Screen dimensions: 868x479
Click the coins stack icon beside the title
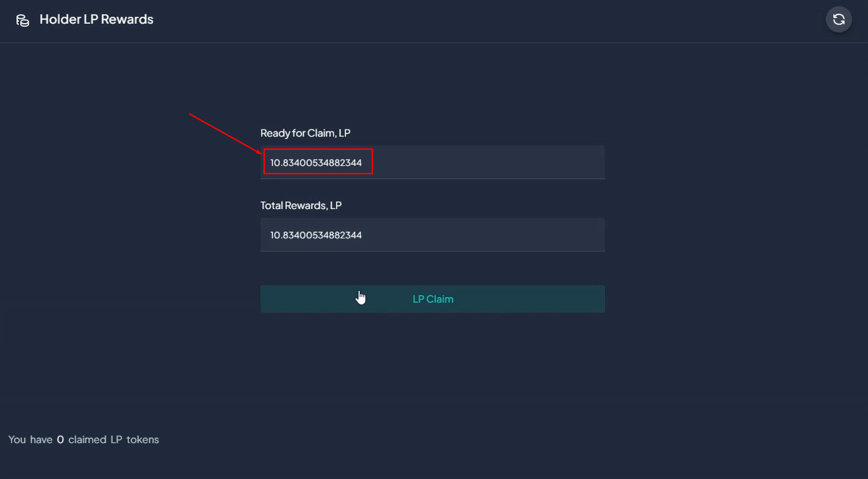[x=23, y=20]
